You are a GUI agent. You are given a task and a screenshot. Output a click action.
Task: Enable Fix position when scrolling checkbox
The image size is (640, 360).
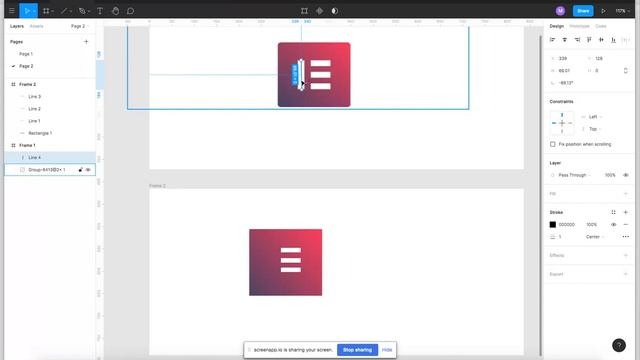tap(553, 144)
